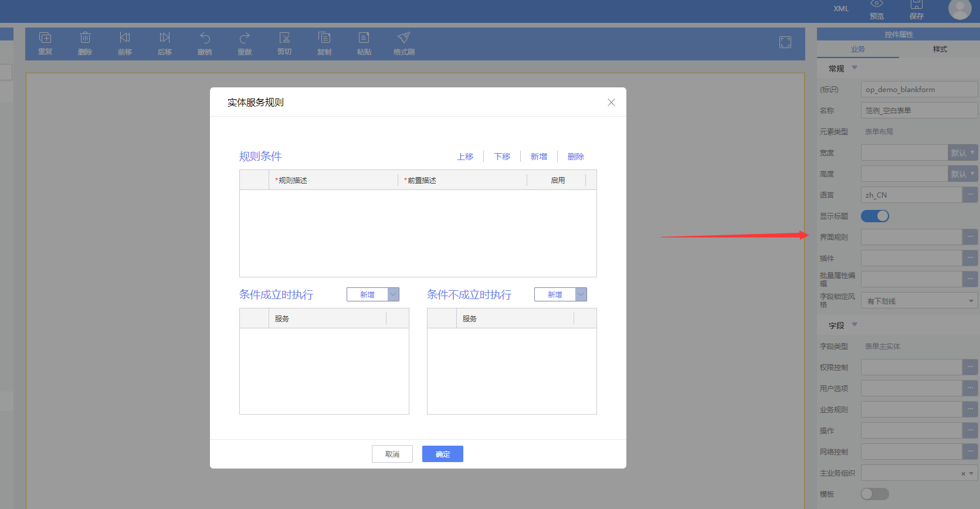980x509 pixels.
Task: Open the XML view in header
Action: pos(841,9)
